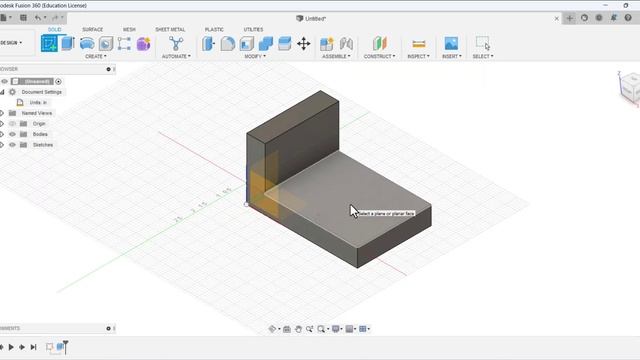Open the AUTOMATE dropdown menu
The width and height of the screenshot is (640, 360).
(x=176, y=56)
